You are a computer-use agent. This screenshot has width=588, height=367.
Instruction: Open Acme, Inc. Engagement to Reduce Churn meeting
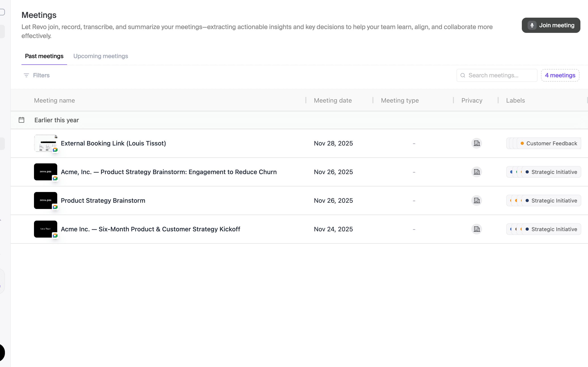[169, 172]
